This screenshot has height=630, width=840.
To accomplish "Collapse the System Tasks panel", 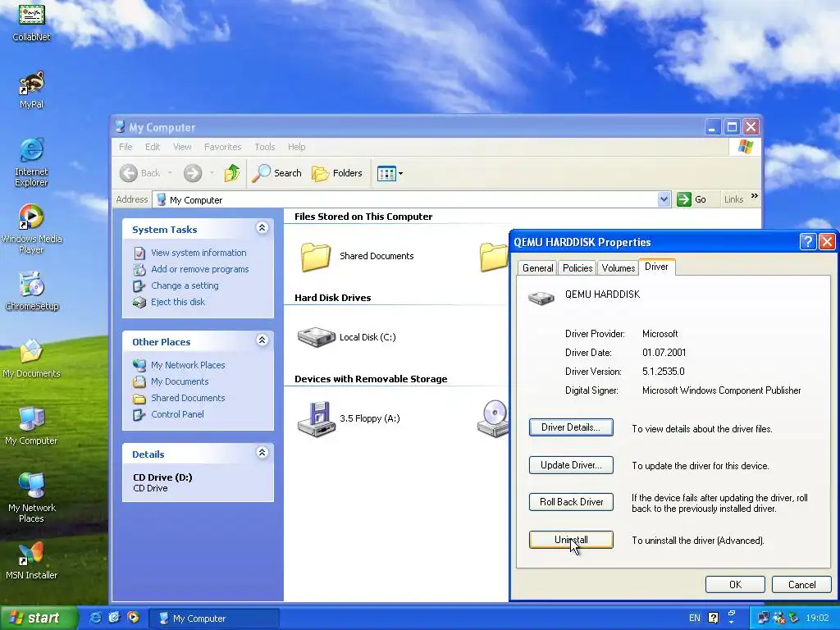I will [262, 228].
